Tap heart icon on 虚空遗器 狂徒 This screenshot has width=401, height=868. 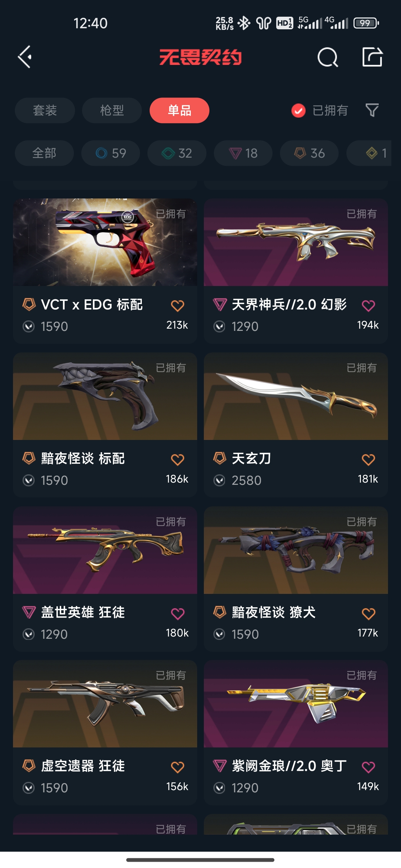[x=177, y=767]
